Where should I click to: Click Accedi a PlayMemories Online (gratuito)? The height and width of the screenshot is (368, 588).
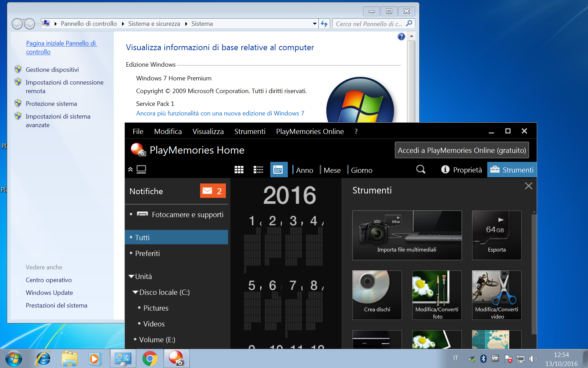pyautogui.click(x=461, y=150)
